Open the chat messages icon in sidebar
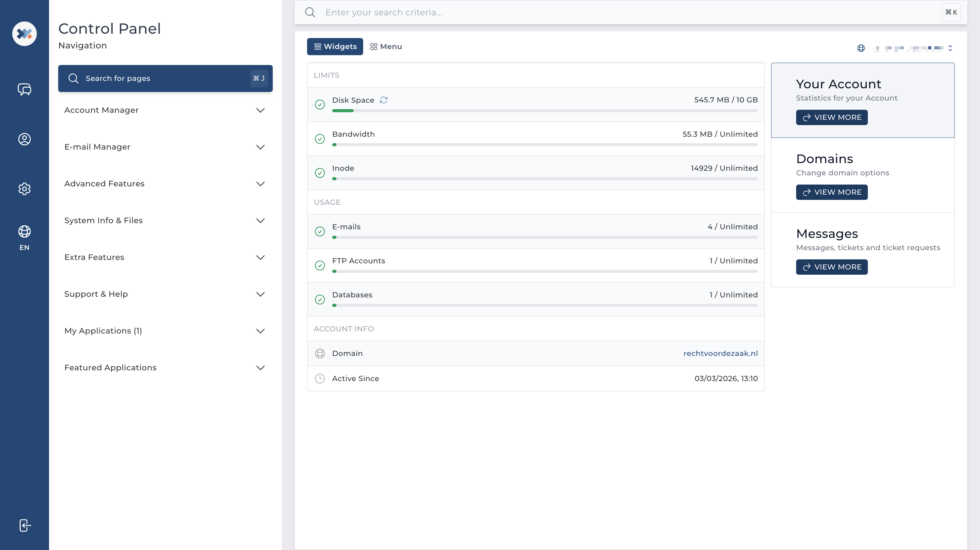Viewport: 980px width, 550px height. pos(24,90)
